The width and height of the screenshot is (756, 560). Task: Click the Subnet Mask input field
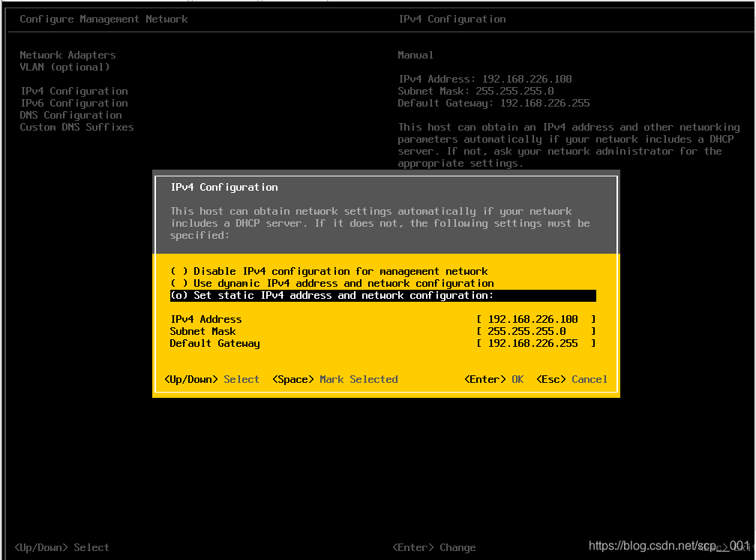click(535, 331)
